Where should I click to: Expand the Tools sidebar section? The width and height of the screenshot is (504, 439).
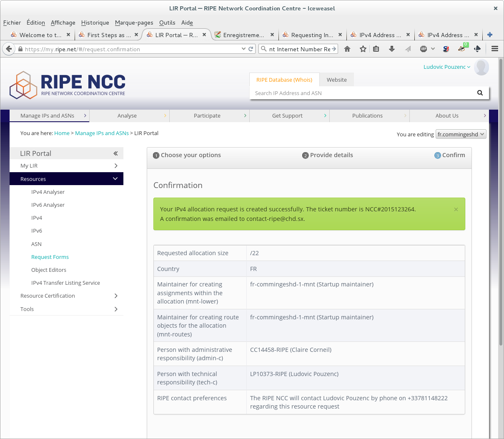pyautogui.click(x=67, y=309)
